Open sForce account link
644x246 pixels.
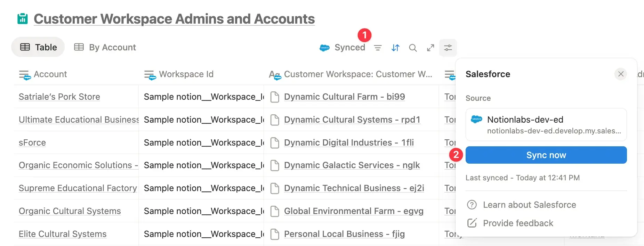pyautogui.click(x=32, y=142)
